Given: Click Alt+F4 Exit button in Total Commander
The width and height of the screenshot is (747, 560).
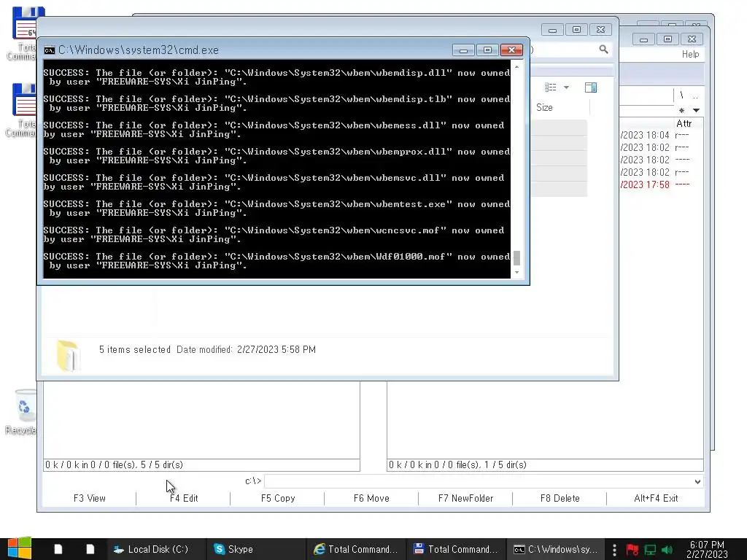Looking at the screenshot, I should point(656,498).
